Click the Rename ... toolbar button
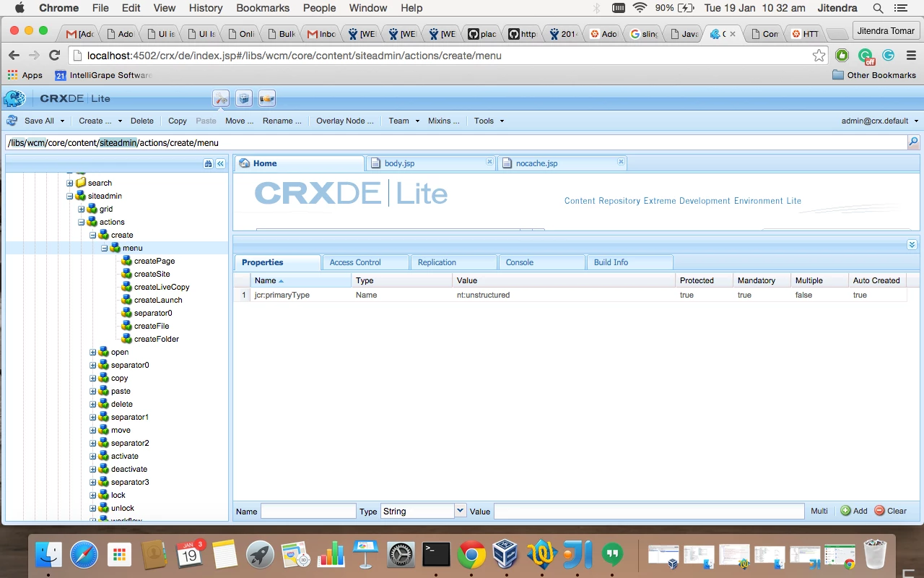Viewport: 924px width, 578px height. 282,121
